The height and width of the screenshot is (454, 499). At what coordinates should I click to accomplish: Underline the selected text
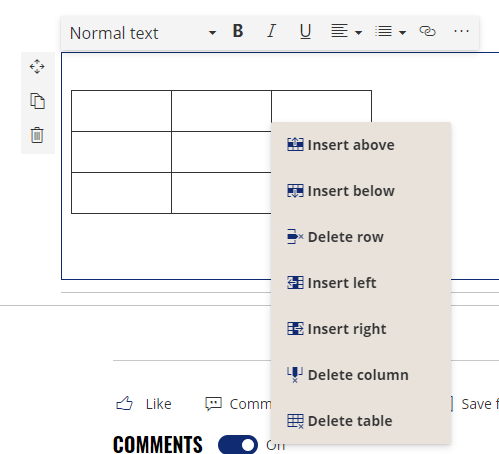305,32
